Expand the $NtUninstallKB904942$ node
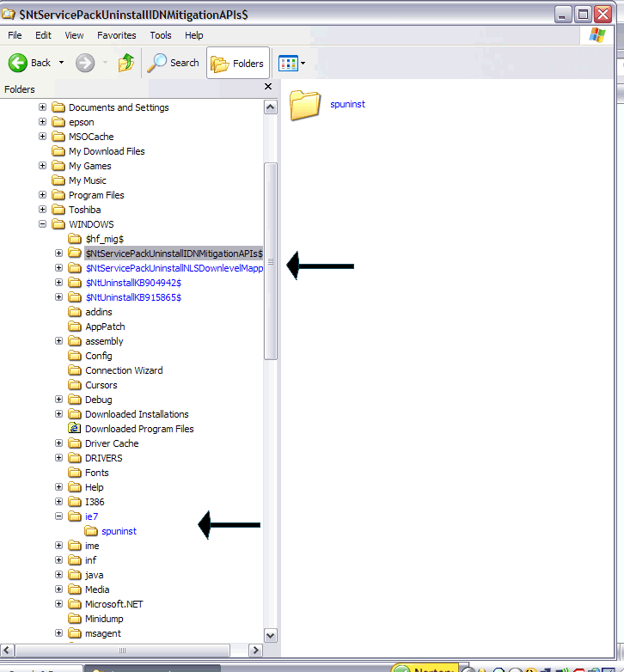This screenshot has height=672, width=624. pyautogui.click(x=59, y=283)
